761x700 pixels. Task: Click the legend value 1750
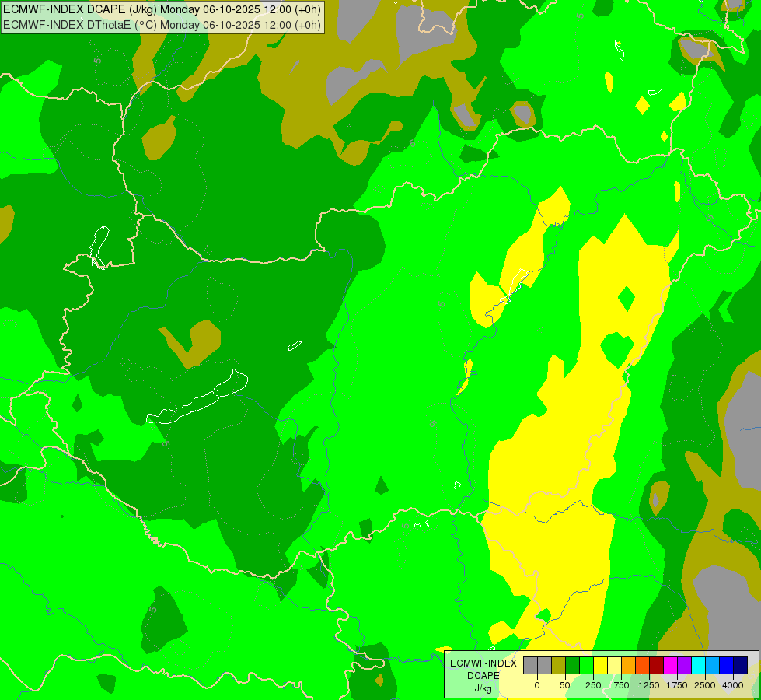(x=677, y=685)
